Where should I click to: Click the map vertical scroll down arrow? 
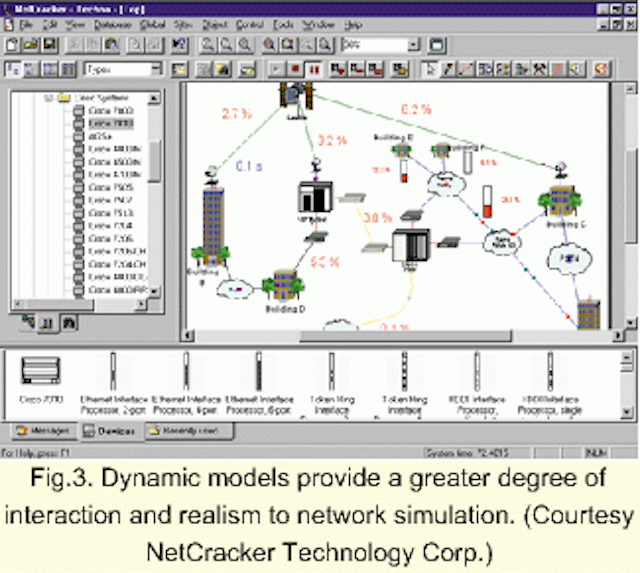[x=631, y=322]
